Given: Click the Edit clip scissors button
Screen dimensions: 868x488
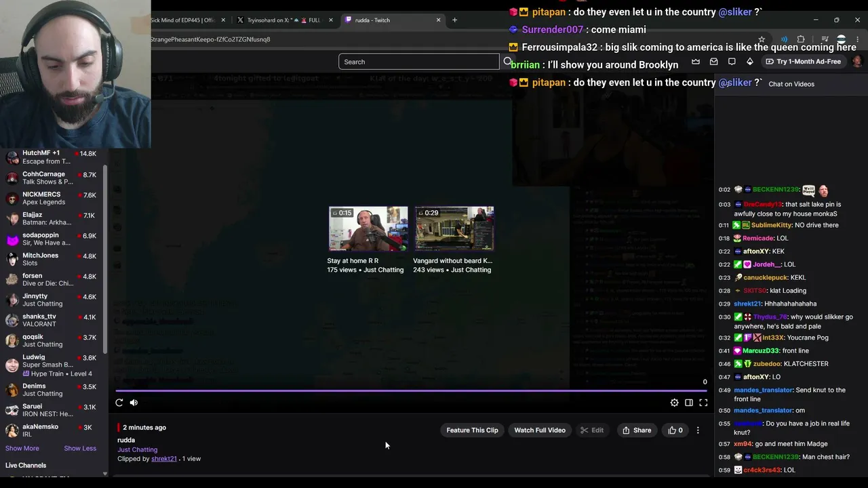Looking at the screenshot, I should (x=592, y=430).
